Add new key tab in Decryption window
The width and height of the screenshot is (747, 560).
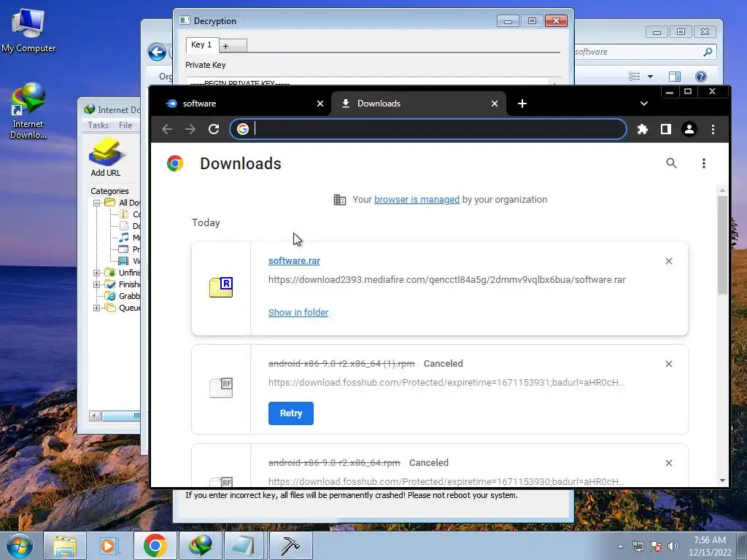[233, 46]
